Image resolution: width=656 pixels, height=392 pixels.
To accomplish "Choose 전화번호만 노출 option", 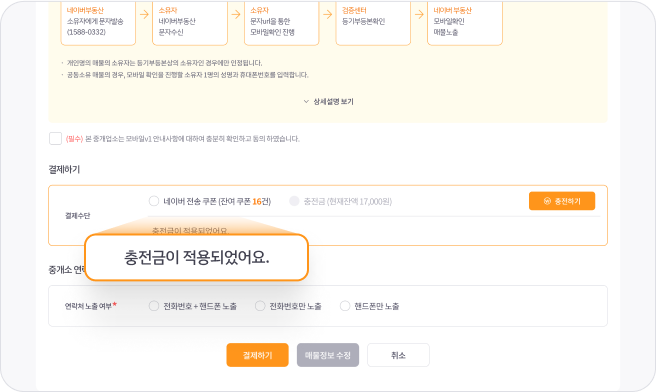I will (260, 306).
